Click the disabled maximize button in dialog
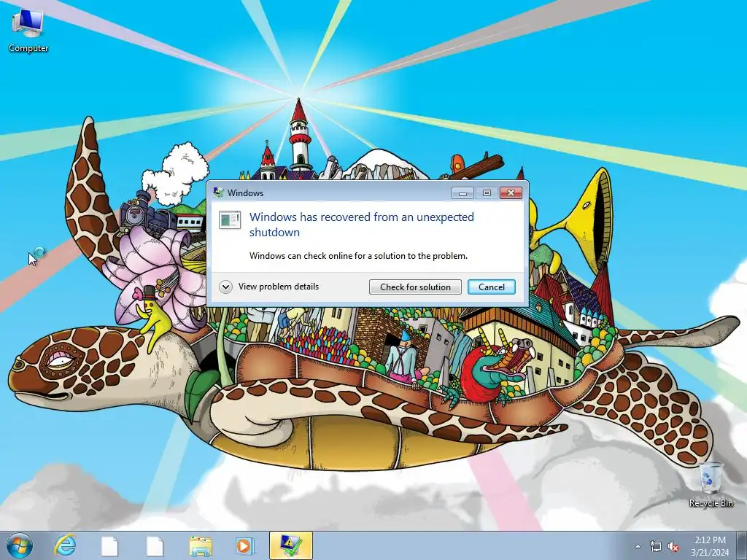This screenshot has height=560, width=747. point(487,192)
